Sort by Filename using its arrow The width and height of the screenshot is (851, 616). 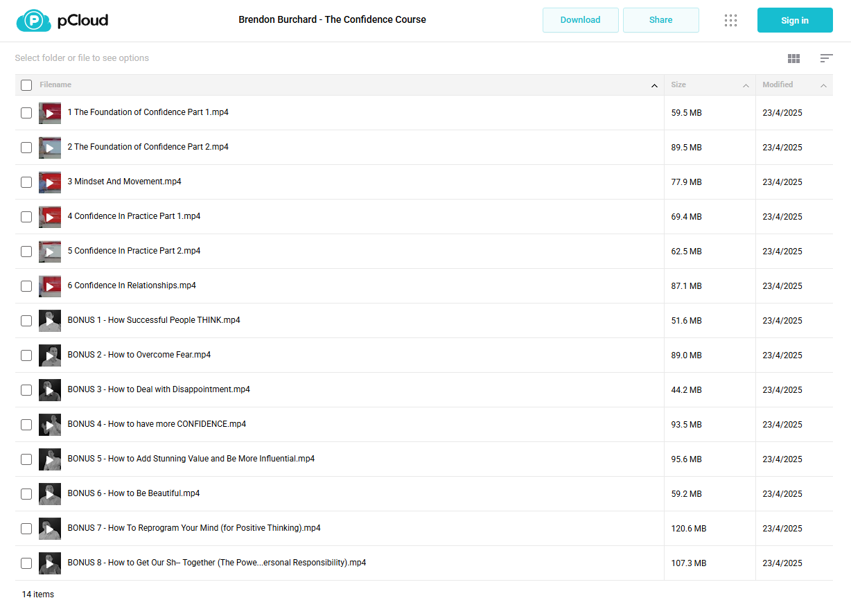point(654,86)
